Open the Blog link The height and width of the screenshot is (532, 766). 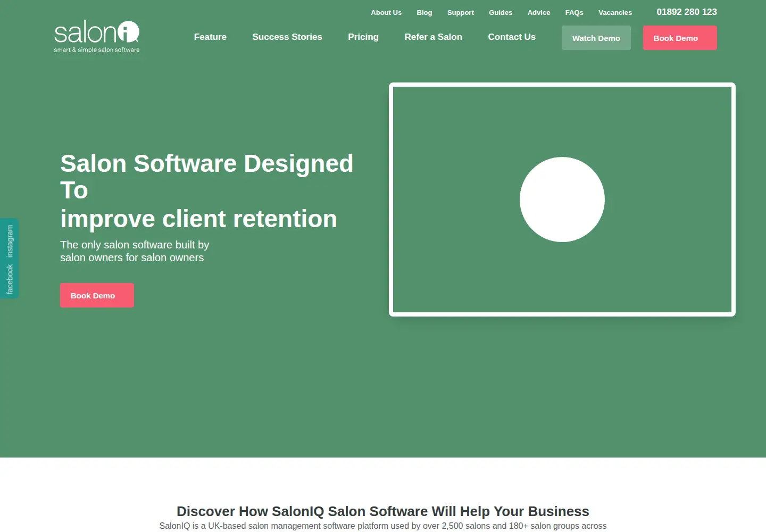pyautogui.click(x=424, y=12)
